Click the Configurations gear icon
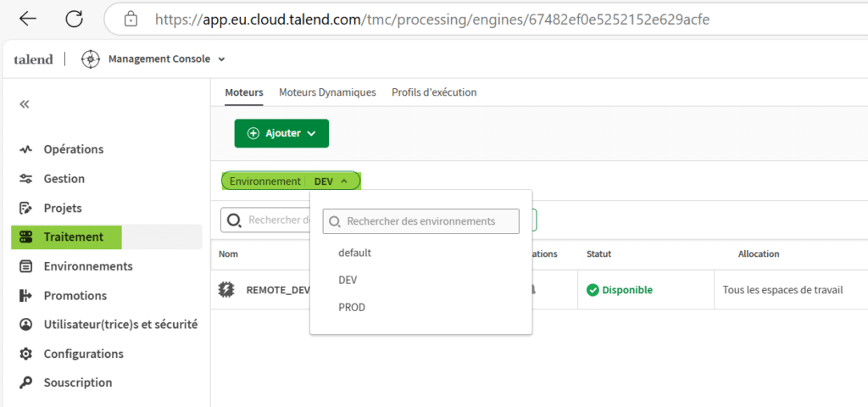Image resolution: width=868 pixels, height=407 pixels. pyautogui.click(x=25, y=354)
